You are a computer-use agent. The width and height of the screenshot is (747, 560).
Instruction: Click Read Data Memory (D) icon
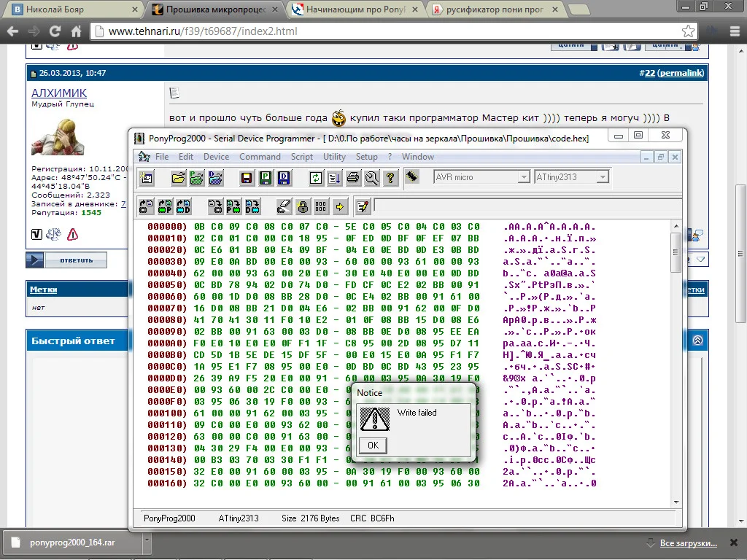pos(183,206)
